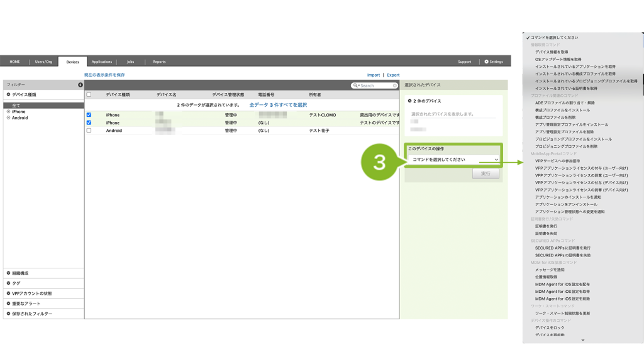Screen dimensions: 644x362
Task: Expand the 保存されたフィルター section
Action: [x=8, y=314]
